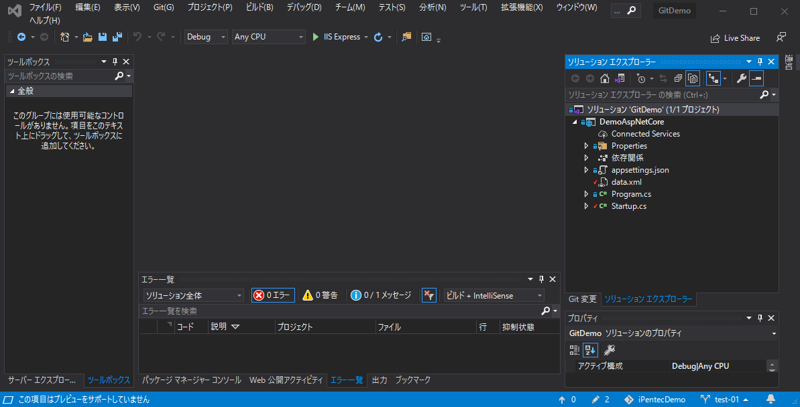Sort by the 説明 column header
Viewport: 800px width, 407px height.
(241, 327)
